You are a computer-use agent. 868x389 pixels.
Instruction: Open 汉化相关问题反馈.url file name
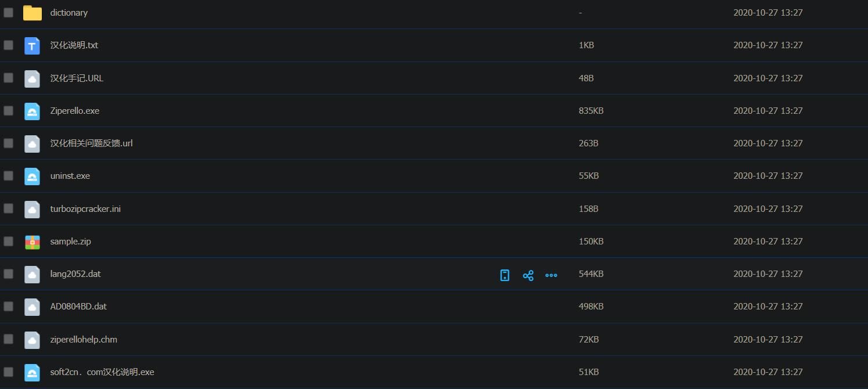coord(91,143)
